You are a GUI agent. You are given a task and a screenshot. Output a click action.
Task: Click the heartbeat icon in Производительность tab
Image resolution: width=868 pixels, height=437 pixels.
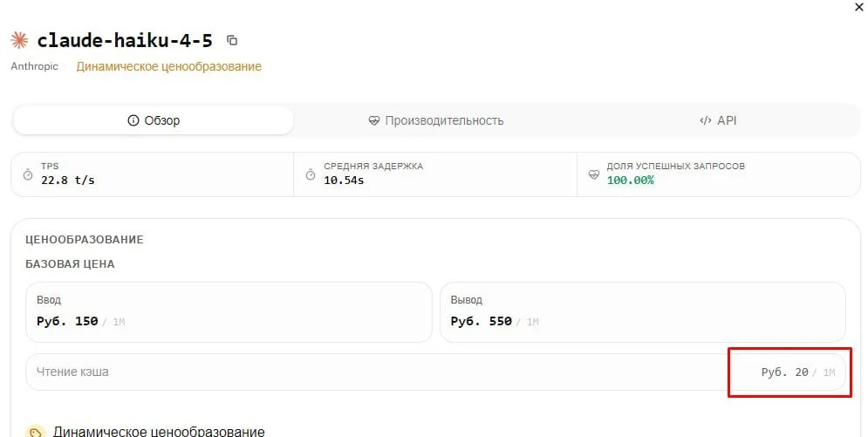(x=374, y=120)
